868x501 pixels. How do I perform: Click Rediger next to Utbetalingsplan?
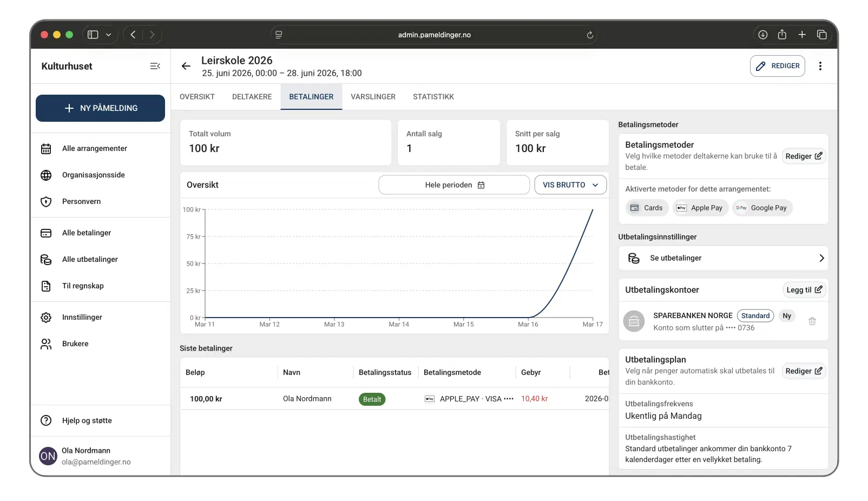point(803,371)
